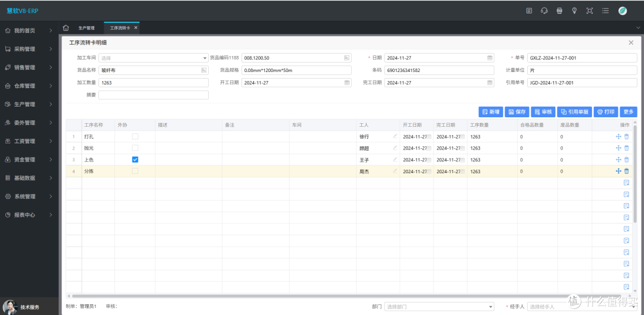
Task: Click the 审核 button
Action: click(543, 111)
